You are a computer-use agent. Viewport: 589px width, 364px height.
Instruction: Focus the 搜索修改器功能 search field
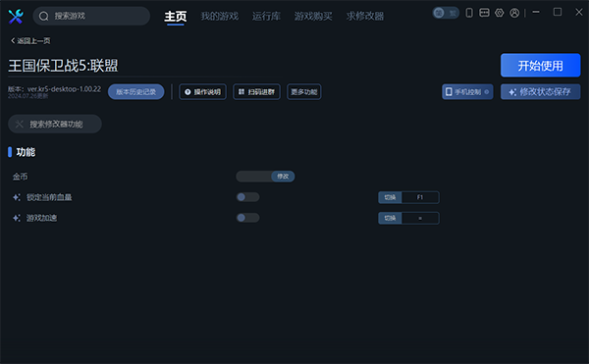(x=55, y=124)
